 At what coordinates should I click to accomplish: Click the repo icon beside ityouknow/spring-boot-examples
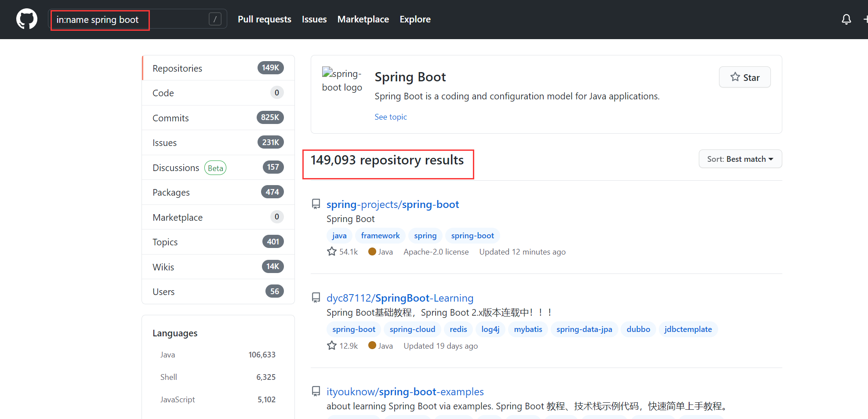point(316,391)
